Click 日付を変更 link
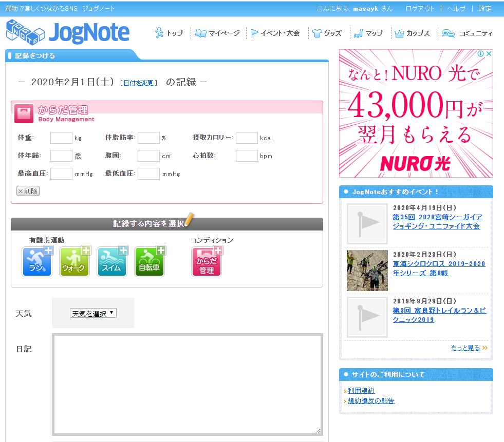The width and height of the screenshot is (504, 442). 139,83
